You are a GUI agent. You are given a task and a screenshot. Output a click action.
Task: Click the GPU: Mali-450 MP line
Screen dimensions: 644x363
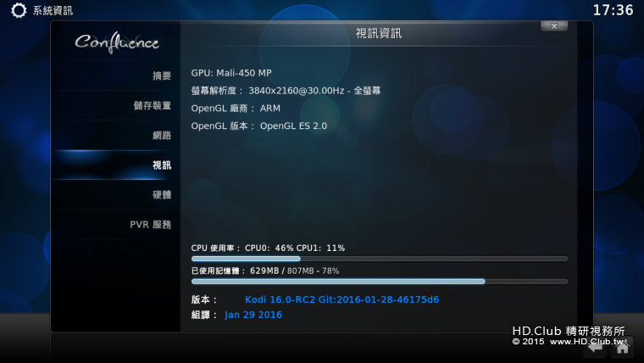[231, 73]
